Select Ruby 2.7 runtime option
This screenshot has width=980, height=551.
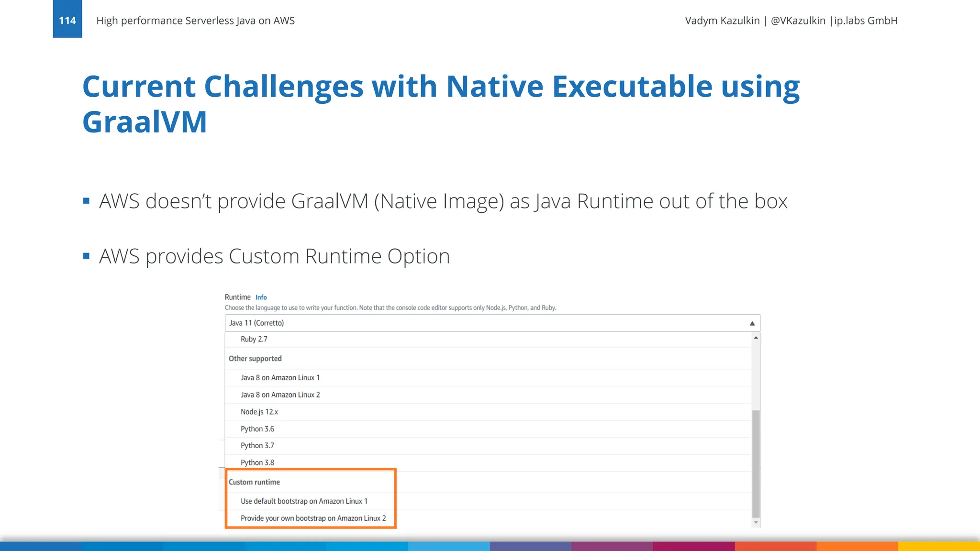click(254, 339)
